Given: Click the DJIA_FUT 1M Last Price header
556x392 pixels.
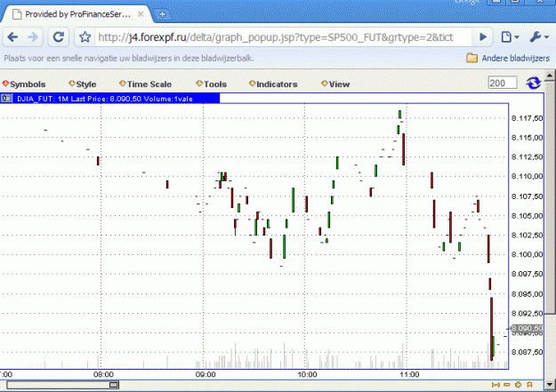Looking at the screenshot, I should (x=105, y=99).
